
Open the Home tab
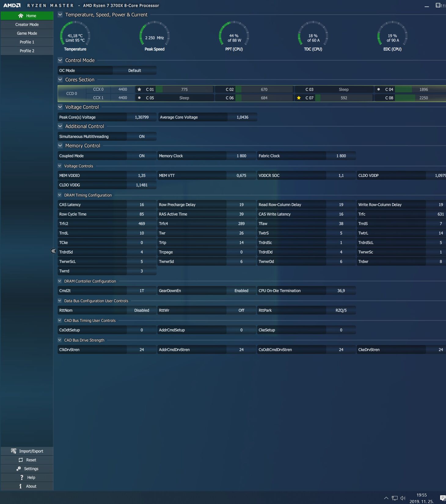coord(27,16)
